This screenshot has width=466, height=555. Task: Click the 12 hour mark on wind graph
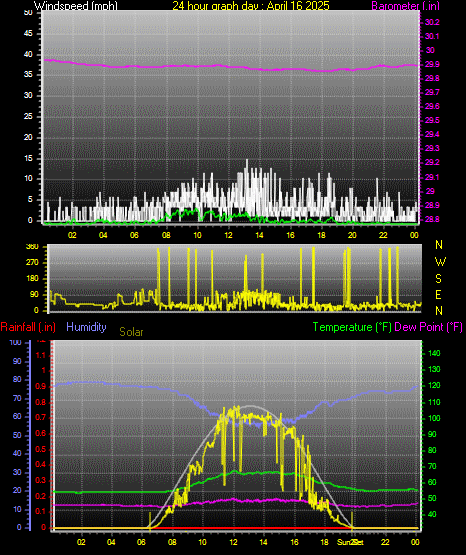click(x=228, y=235)
